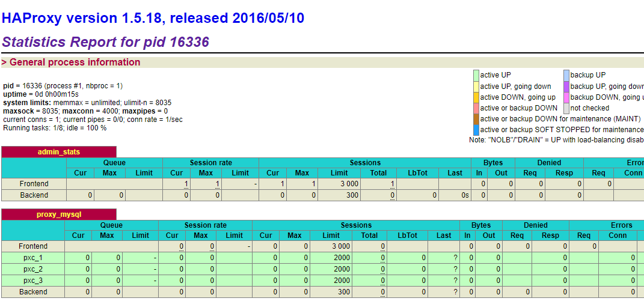Click the brown MAINT legend swatch
Viewport: 644px width, 307px height.
476,119
